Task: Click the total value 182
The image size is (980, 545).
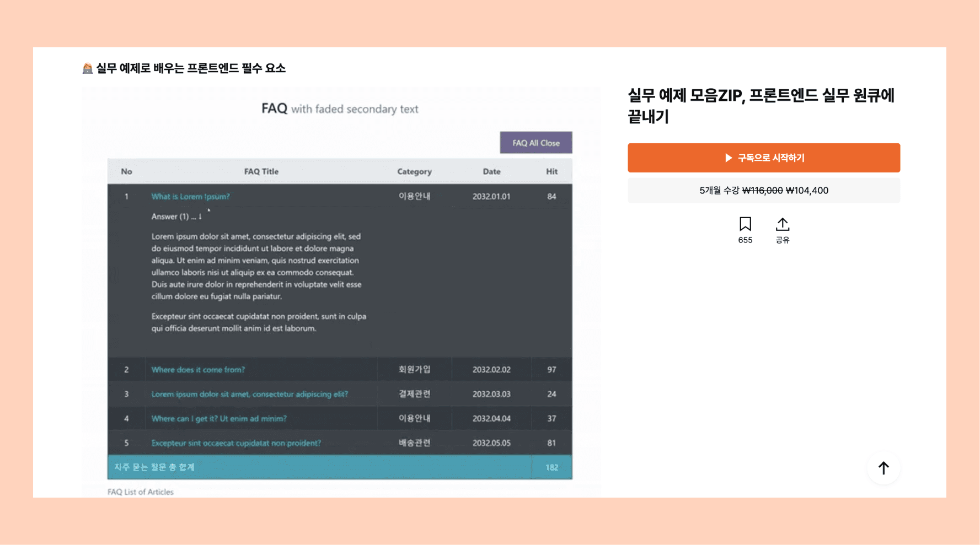Action: click(551, 467)
